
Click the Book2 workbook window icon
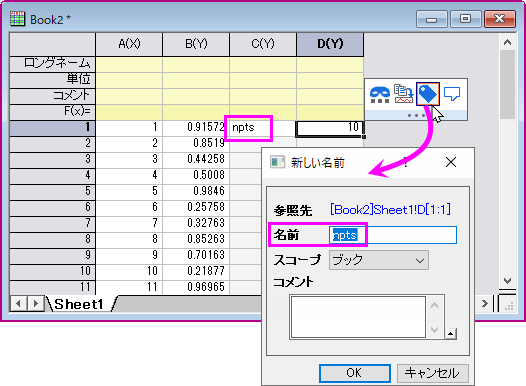pyautogui.click(x=17, y=19)
